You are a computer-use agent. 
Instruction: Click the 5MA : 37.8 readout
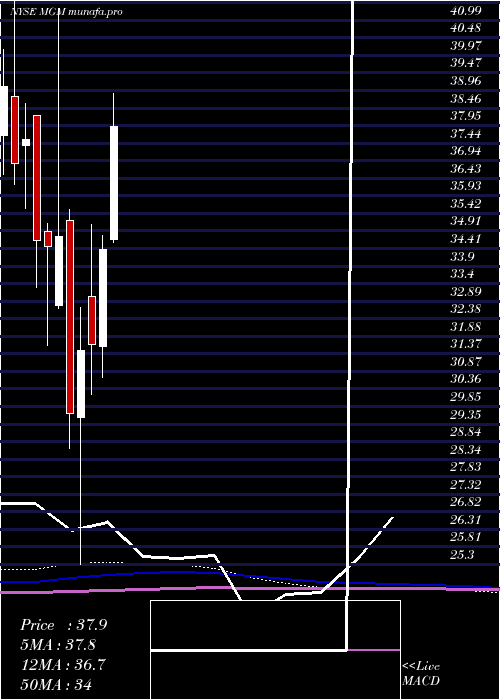pos(58,645)
